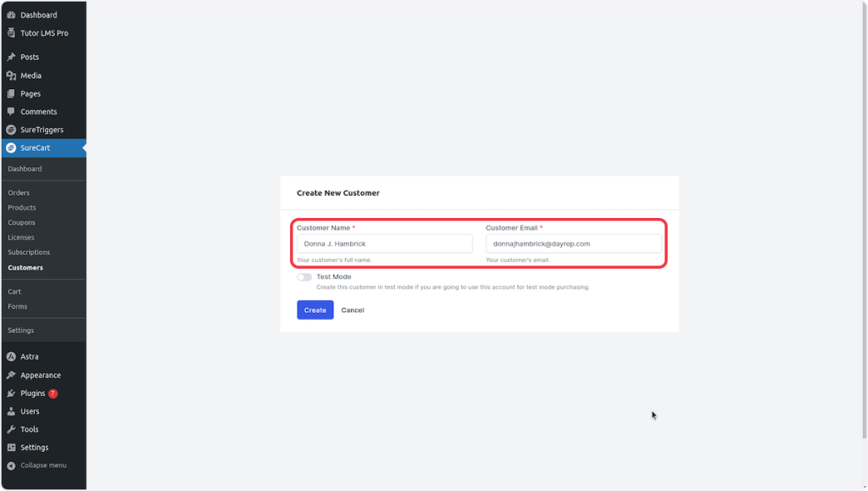Click the Cancel link
The width and height of the screenshot is (868, 491).
click(x=353, y=310)
